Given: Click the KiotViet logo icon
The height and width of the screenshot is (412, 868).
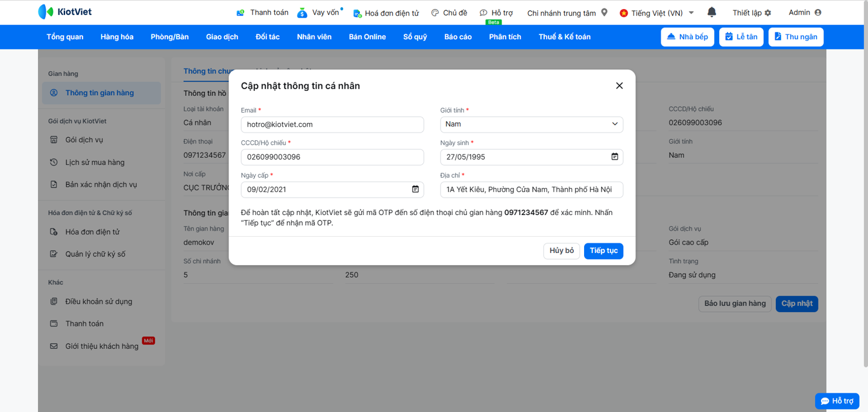Looking at the screenshot, I should tap(45, 12).
